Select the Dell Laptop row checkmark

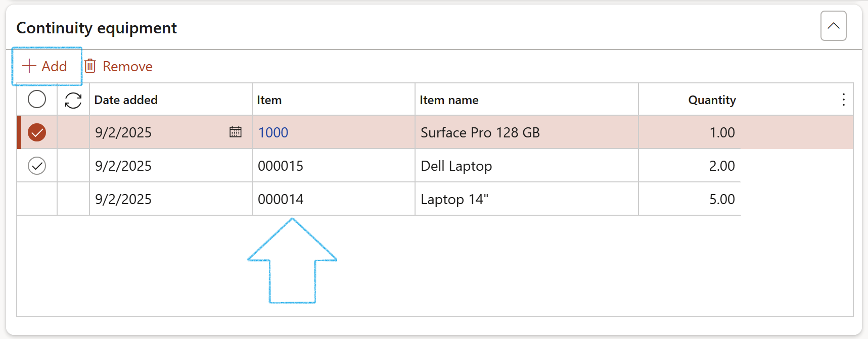click(x=37, y=166)
